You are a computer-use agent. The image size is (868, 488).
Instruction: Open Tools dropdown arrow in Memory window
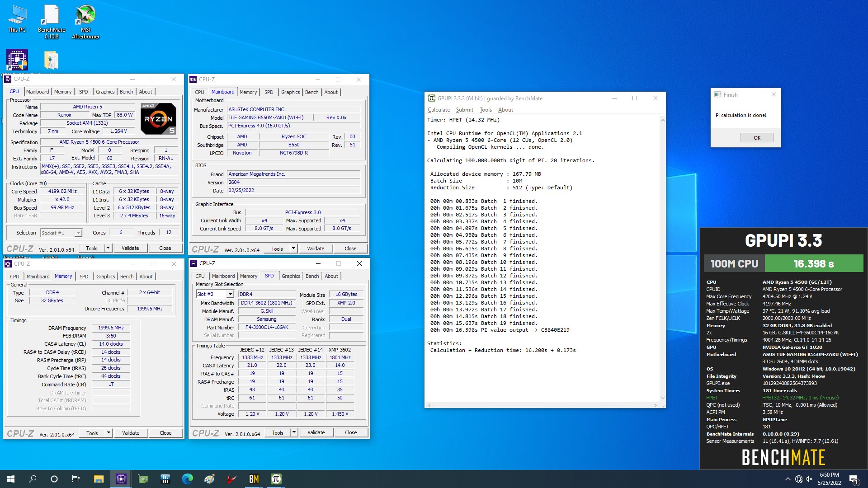coord(108,433)
